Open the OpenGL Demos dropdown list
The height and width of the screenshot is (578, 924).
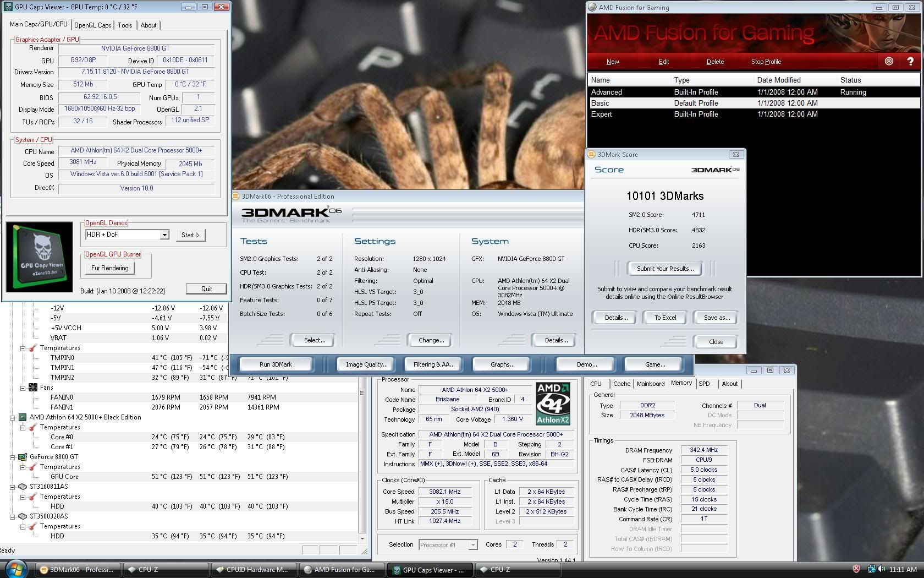point(164,235)
